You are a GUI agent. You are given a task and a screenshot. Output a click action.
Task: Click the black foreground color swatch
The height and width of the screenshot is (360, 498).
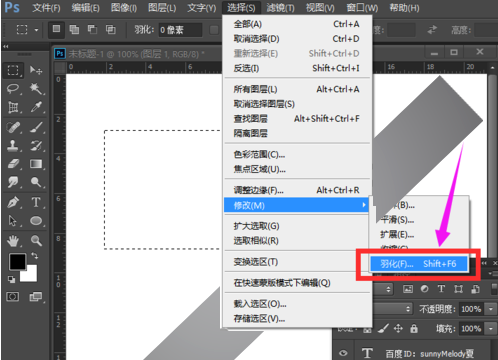[x=17, y=262]
